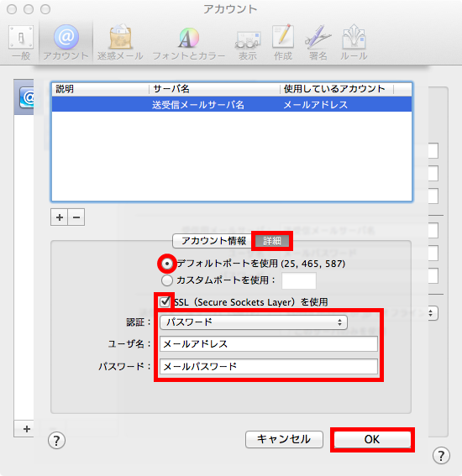Open the 作成 (Composing) preferences
This screenshot has height=476, width=462.
click(283, 43)
